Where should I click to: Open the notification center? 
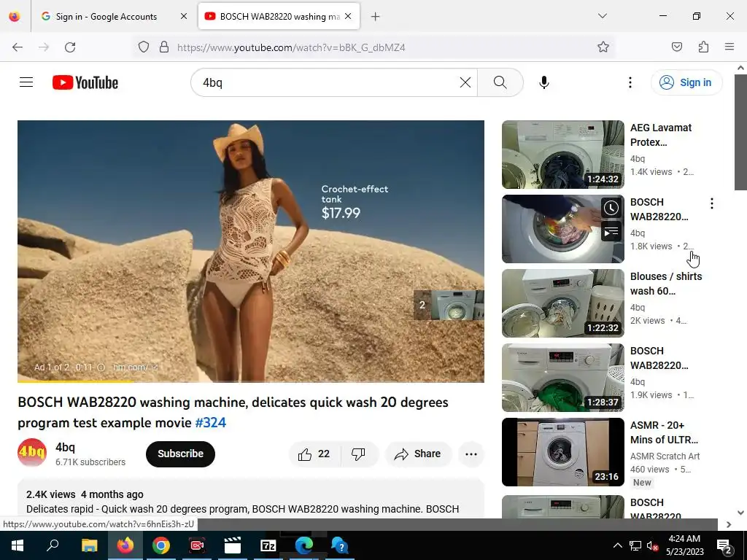pos(724,545)
